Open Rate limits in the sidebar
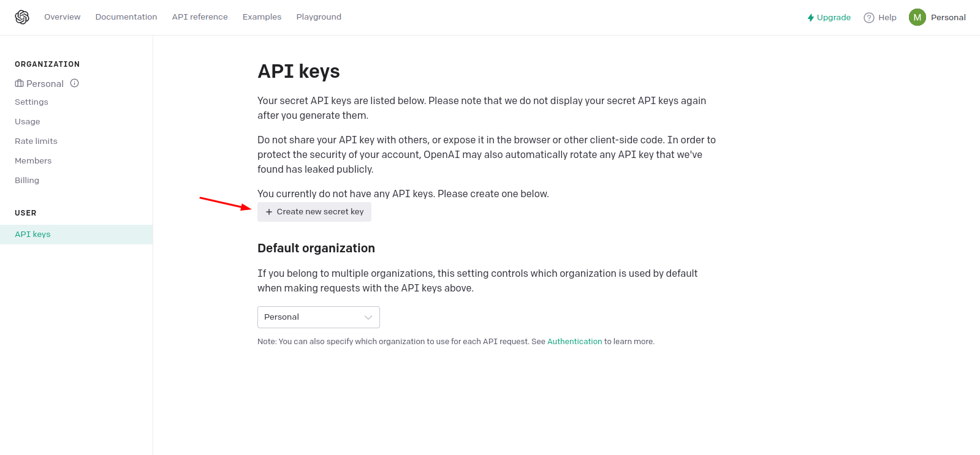Screen dimensions: 980x455 (x=36, y=141)
